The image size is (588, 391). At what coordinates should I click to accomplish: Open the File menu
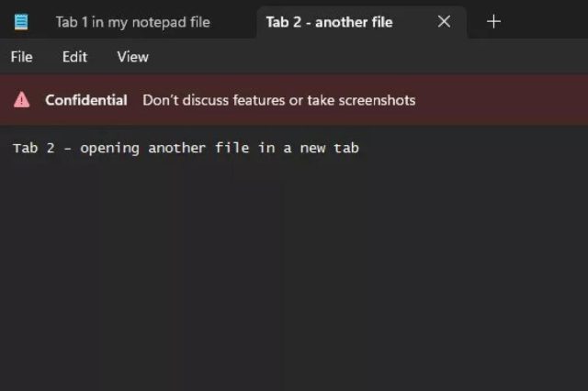pos(22,57)
